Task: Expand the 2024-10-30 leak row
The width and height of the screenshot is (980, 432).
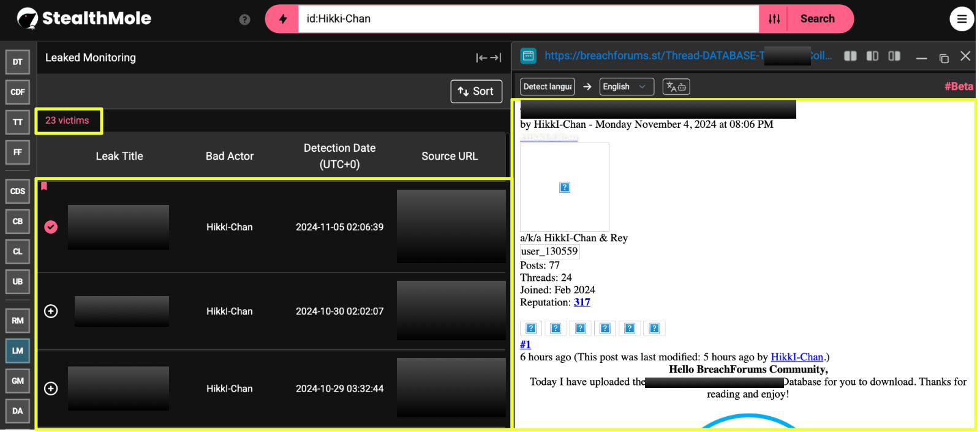Action: point(51,311)
